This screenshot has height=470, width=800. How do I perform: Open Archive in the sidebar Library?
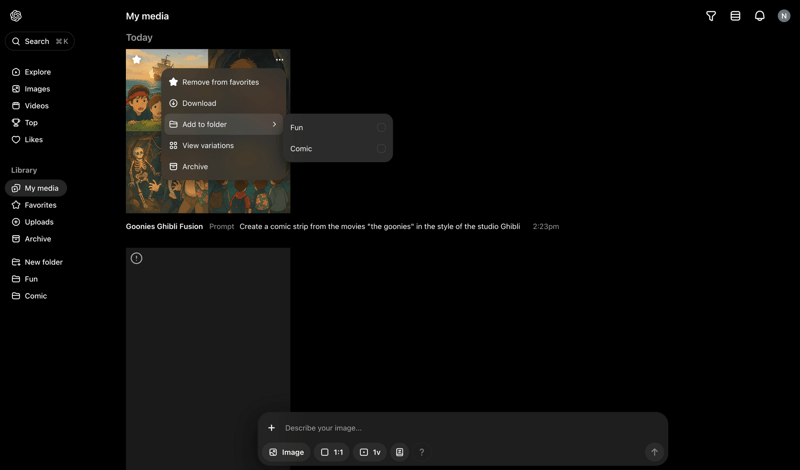click(x=31, y=238)
